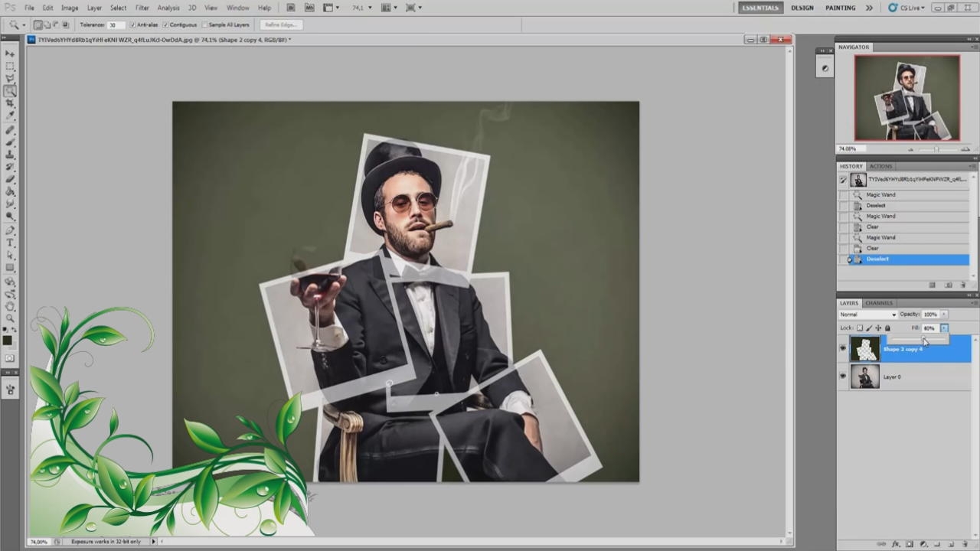Viewport: 980px width, 551px height.
Task: Open the View Extras dropdown
Action: point(331,8)
